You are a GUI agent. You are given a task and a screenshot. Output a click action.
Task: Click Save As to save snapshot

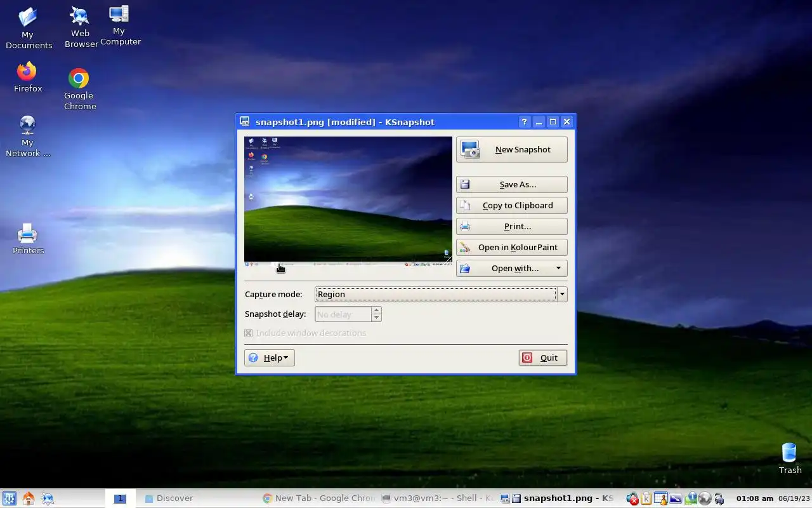[x=511, y=184]
